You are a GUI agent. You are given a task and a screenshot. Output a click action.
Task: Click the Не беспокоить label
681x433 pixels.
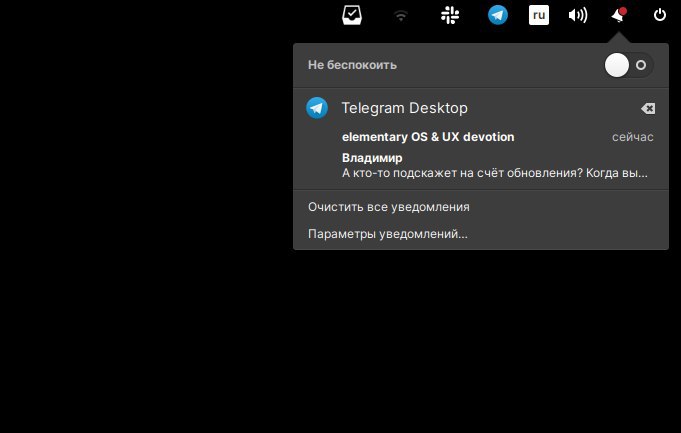pos(352,65)
